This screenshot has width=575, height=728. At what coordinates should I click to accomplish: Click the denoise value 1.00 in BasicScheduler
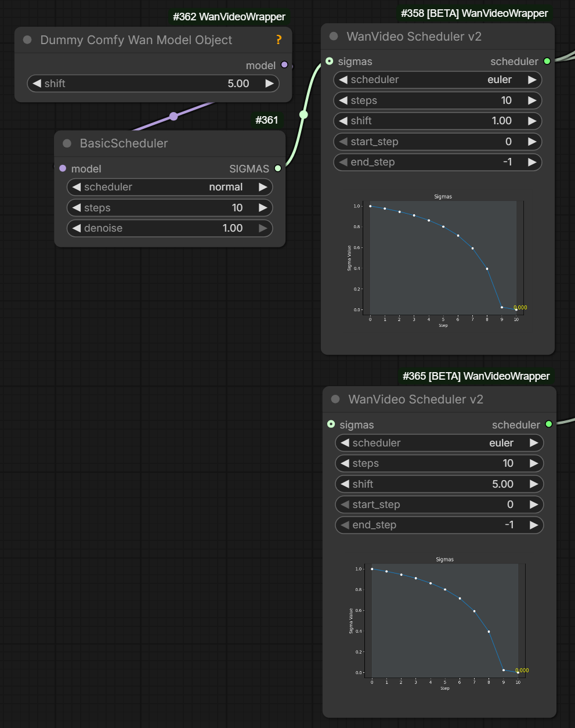[x=232, y=228]
